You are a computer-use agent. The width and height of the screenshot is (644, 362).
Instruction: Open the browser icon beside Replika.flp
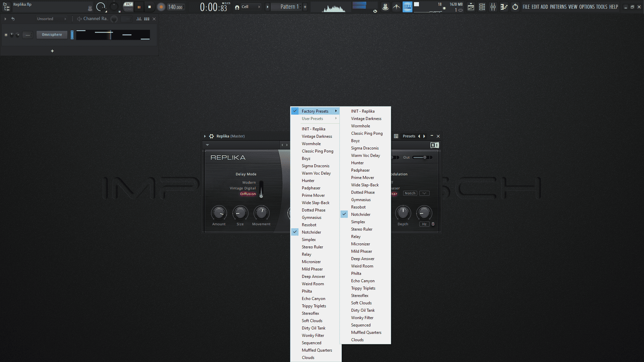pyautogui.click(x=6, y=7)
